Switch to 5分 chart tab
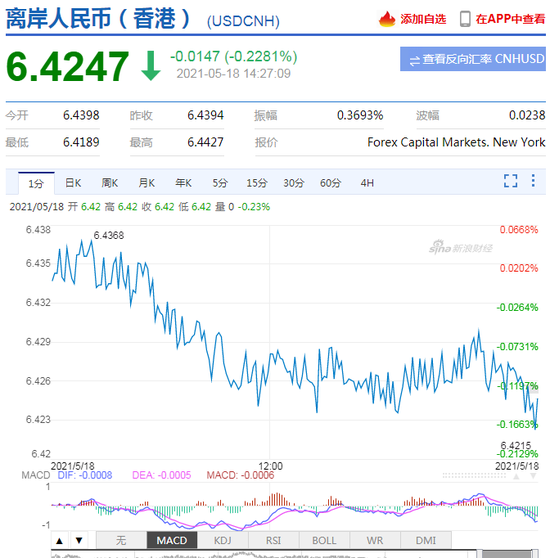This screenshot has height=558, width=550. pyautogui.click(x=220, y=183)
